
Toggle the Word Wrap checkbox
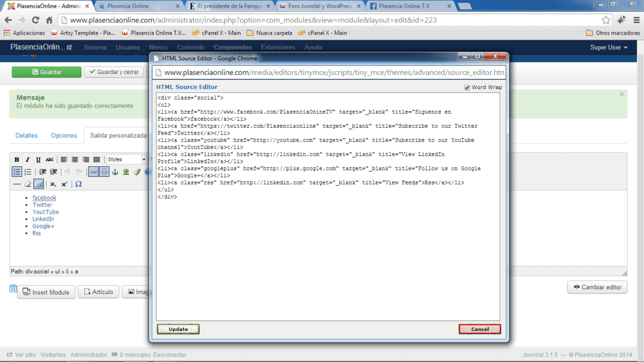tap(467, 87)
